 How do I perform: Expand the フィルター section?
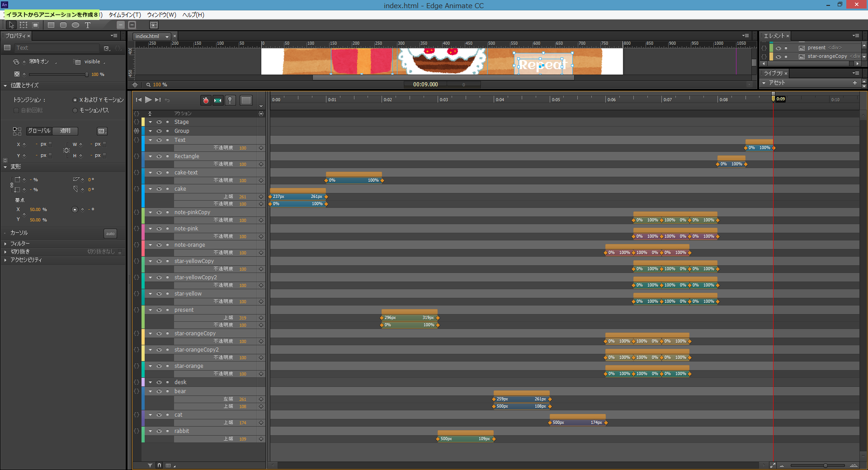click(x=5, y=244)
